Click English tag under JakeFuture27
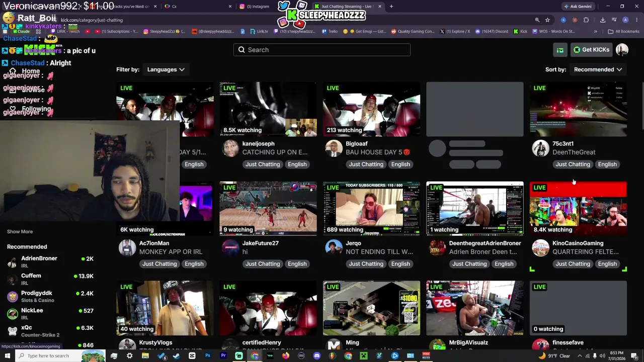The height and width of the screenshot is (362, 644). 297,264
